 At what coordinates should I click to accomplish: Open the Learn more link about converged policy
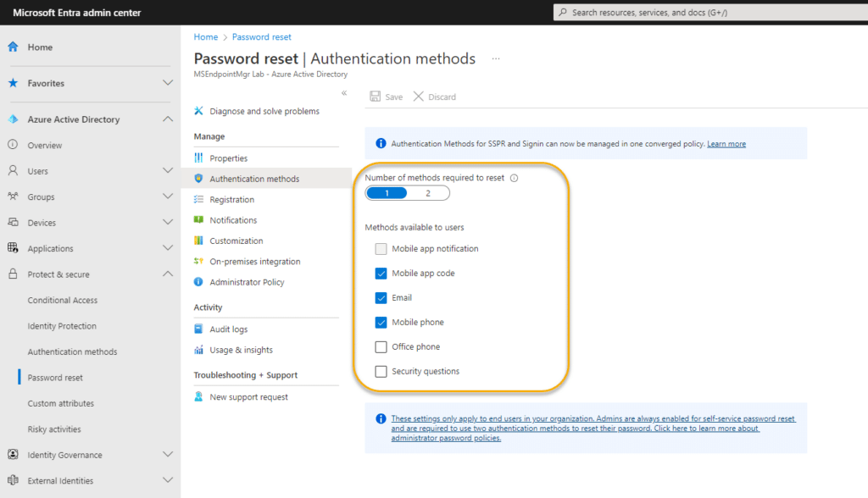726,143
